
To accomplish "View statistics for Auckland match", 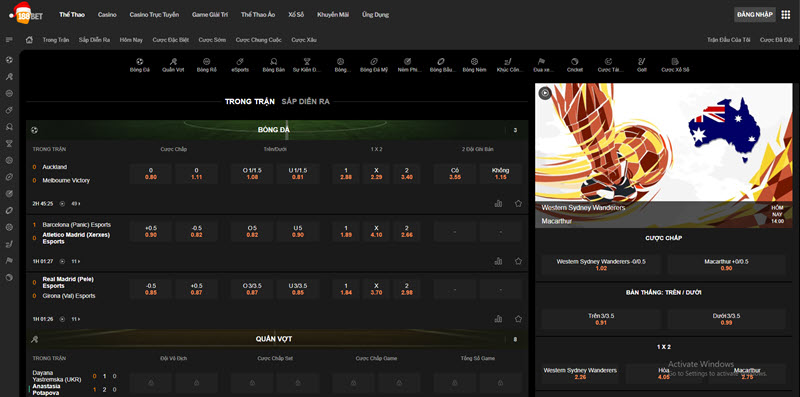I will [x=498, y=204].
